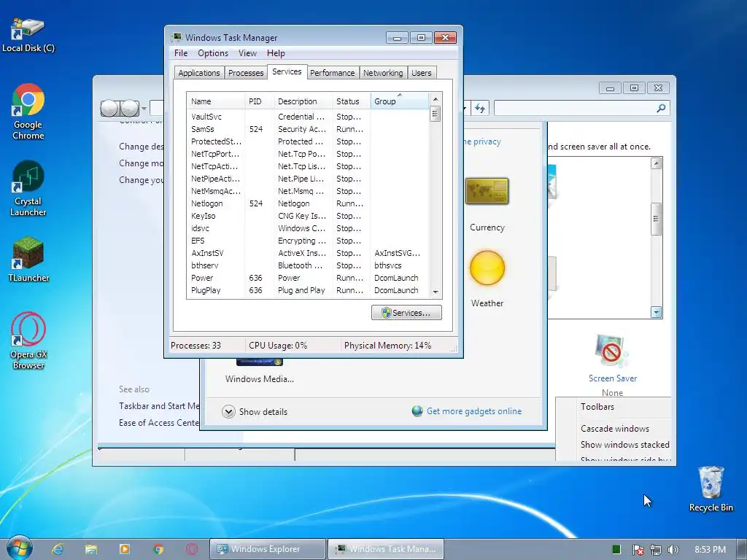Select the PlugPlay service row
The image size is (747, 560).
coord(308,290)
